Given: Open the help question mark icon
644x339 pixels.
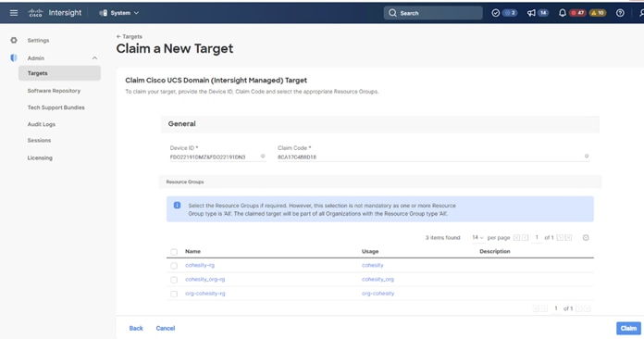Looking at the screenshot, I should pyautogui.click(x=620, y=13).
